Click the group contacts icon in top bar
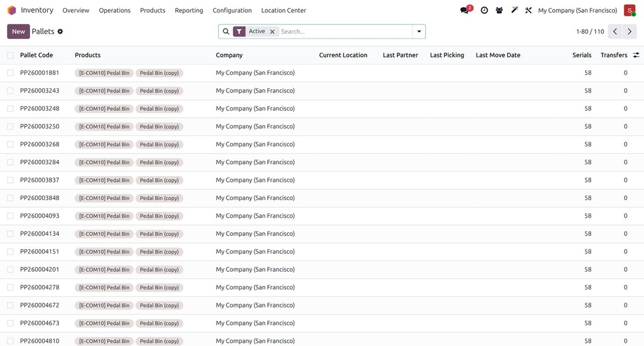Viewport: 644px width, 346px height. (x=499, y=10)
